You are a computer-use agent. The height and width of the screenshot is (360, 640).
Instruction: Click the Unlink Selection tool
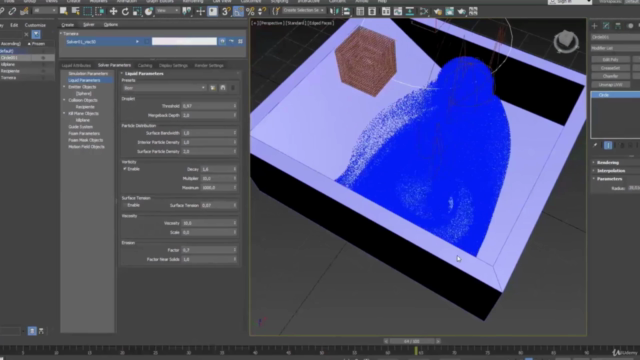[12, 11]
